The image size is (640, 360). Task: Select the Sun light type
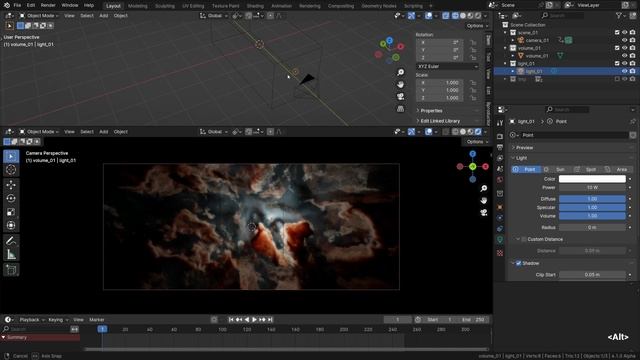point(557,169)
